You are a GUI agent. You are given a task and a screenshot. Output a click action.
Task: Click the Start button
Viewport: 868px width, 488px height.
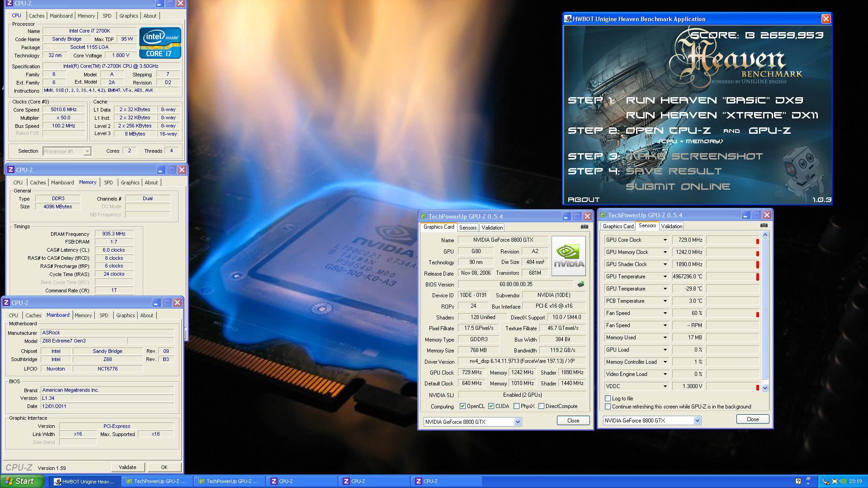(x=22, y=481)
